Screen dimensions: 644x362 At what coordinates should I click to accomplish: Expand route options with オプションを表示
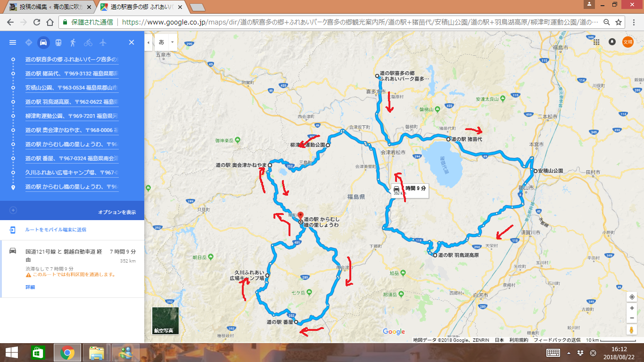117,212
